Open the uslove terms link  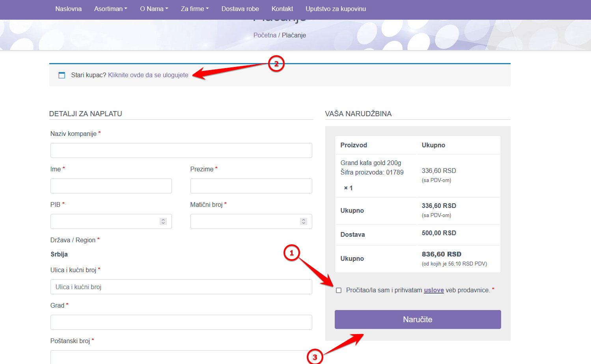pos(434,290)
